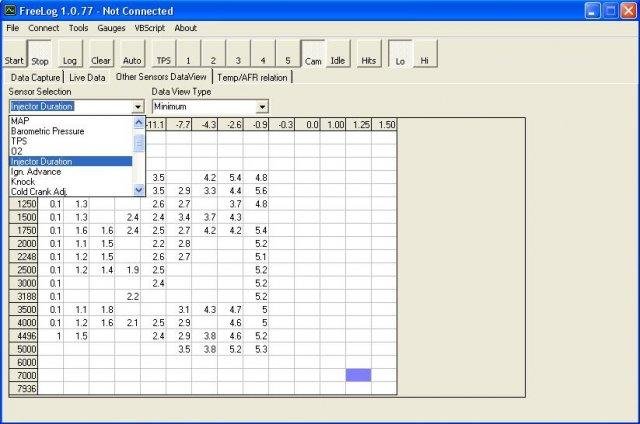
Task: Choose MAP from the sensor list
Action: [71, 121]
